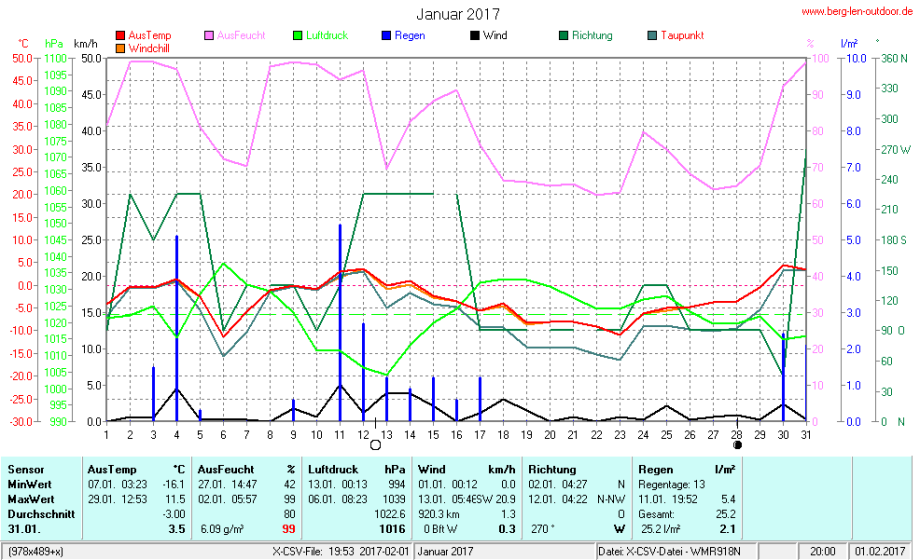Click the 01.02.2017 date in status bar
The width and height of the screenshot is (920, 560).
point(879,551)
